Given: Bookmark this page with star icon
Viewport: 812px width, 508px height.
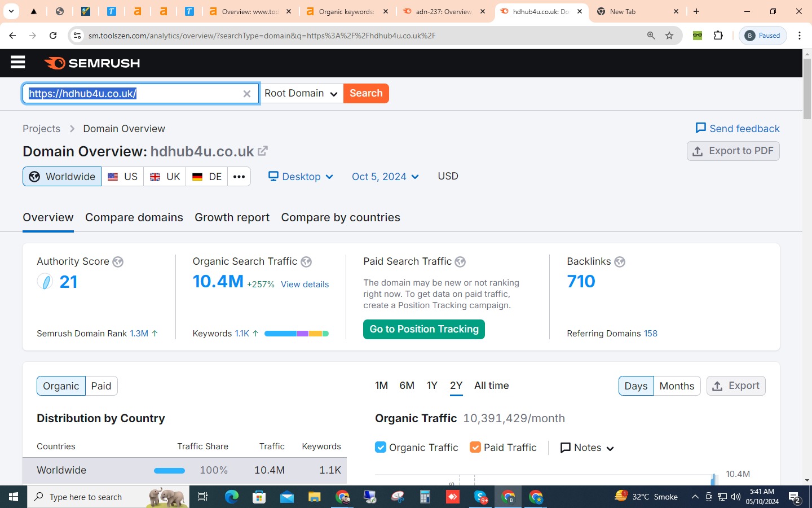Looking at the screenshot, I should (x=669, y=36).
